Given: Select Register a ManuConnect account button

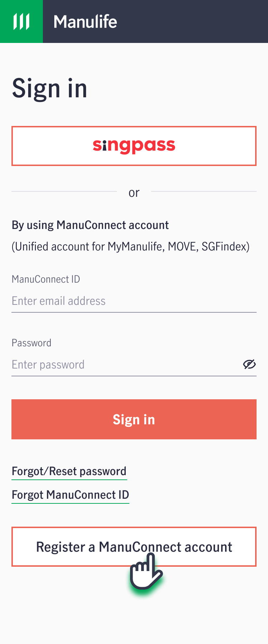Looking at the screenshot, I should coord(134,547).
